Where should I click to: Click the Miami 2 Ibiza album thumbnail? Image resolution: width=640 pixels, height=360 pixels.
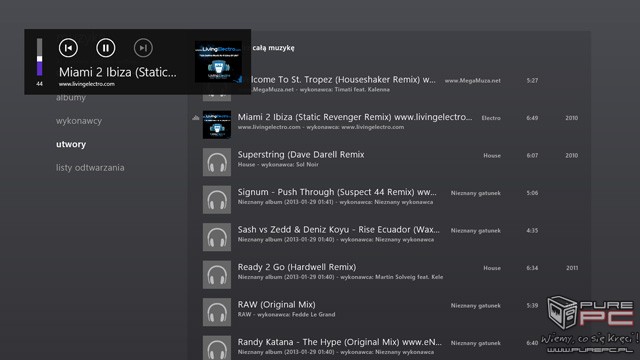coord(217,124)
